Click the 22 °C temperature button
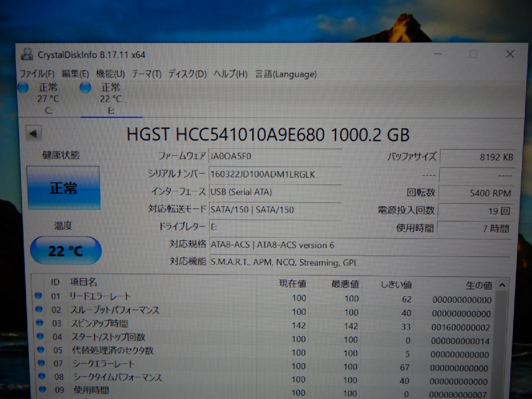 point(66,250)
